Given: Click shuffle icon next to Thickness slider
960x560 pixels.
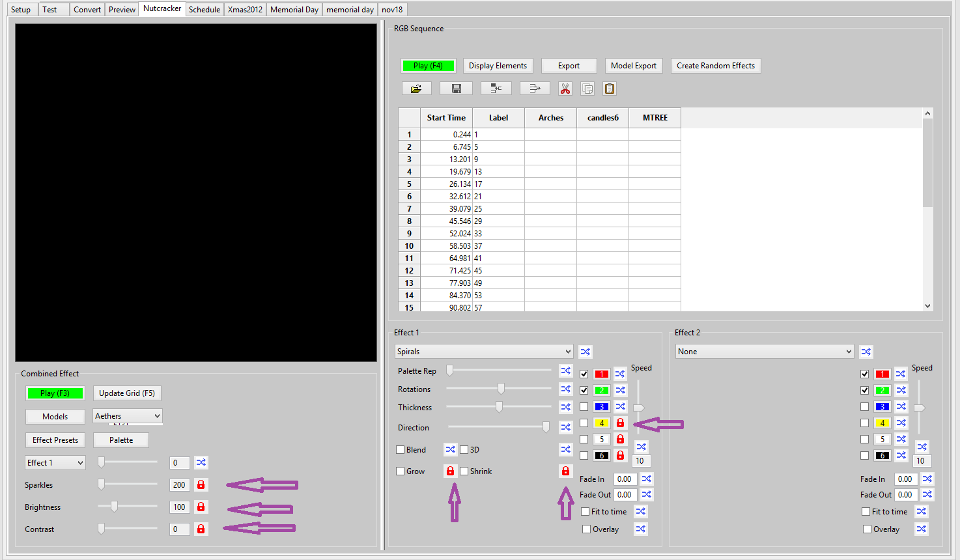Looking at the screenshot, I should coord(566,407).
